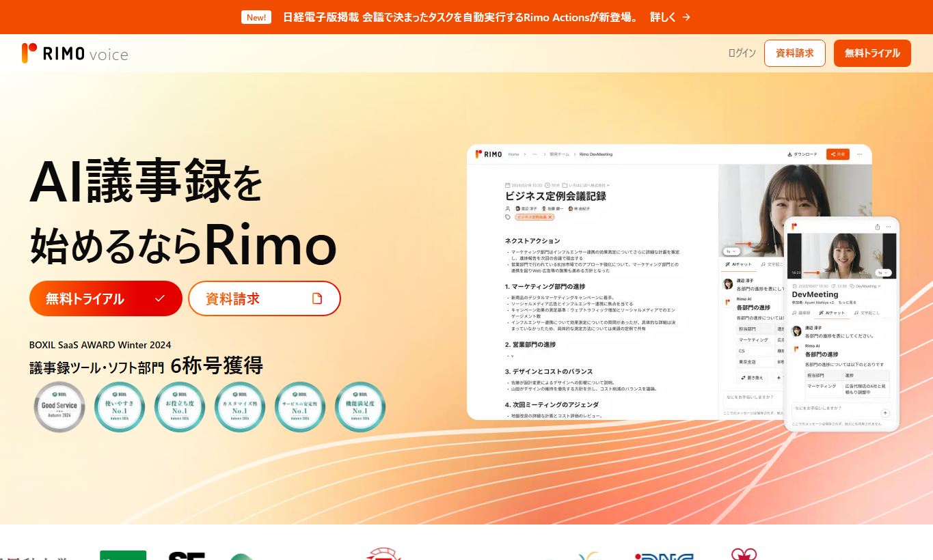Click the heading 4. 次回ミーティングのアジェンダ
The width and height of the screenshot is (933, 560).
click(x=551, y=405)
